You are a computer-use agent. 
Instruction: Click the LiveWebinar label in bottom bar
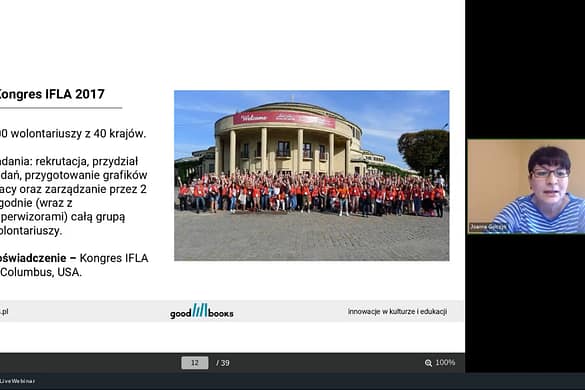tap(18, 381)
